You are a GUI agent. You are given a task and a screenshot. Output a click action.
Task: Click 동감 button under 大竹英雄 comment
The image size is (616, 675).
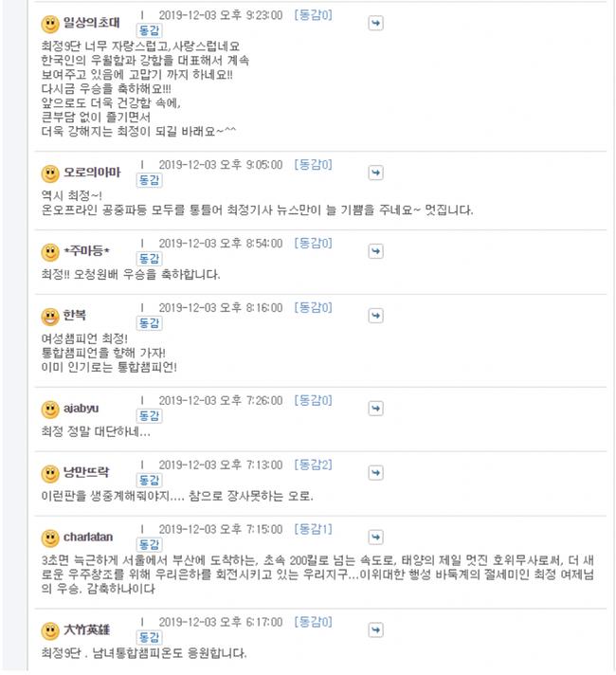149,637
